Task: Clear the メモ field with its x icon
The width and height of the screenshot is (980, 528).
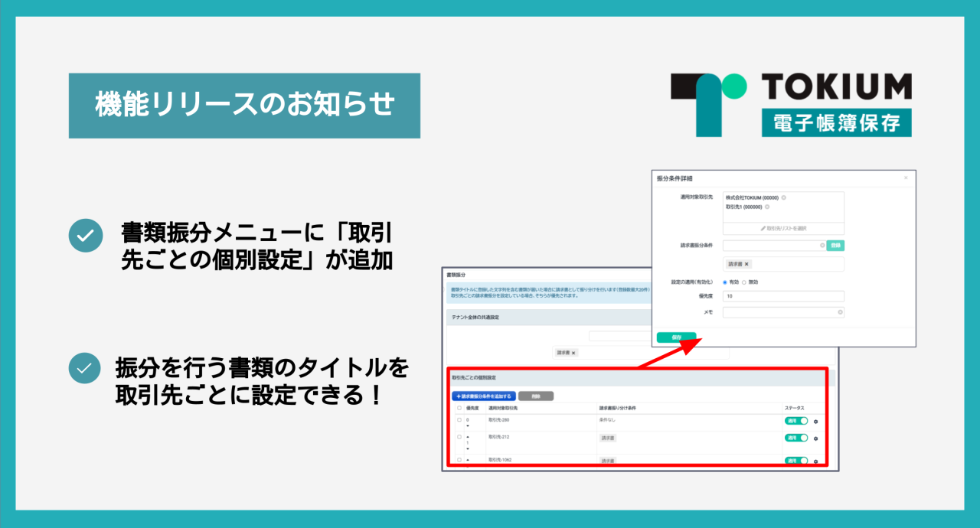Action: (840, 312)
